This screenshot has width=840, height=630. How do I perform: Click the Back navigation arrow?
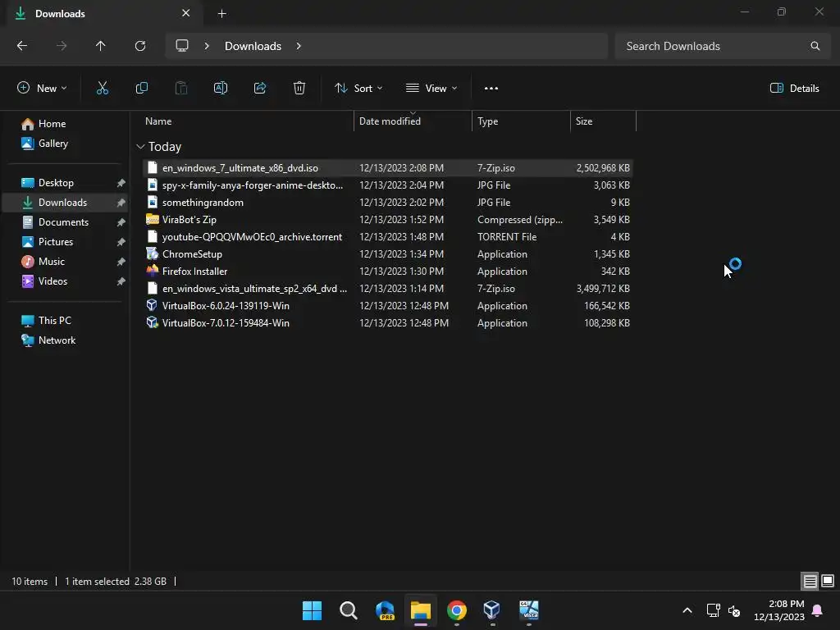pos(22,46)
